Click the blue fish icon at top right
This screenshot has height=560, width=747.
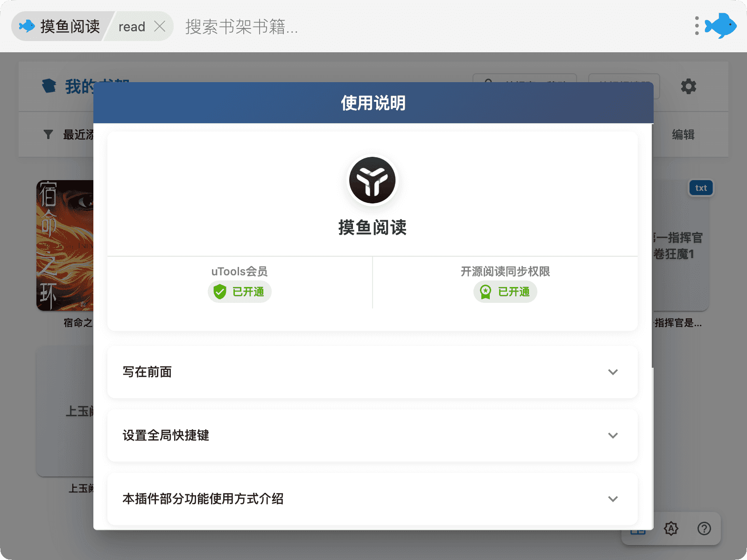[x=720, y=26]
